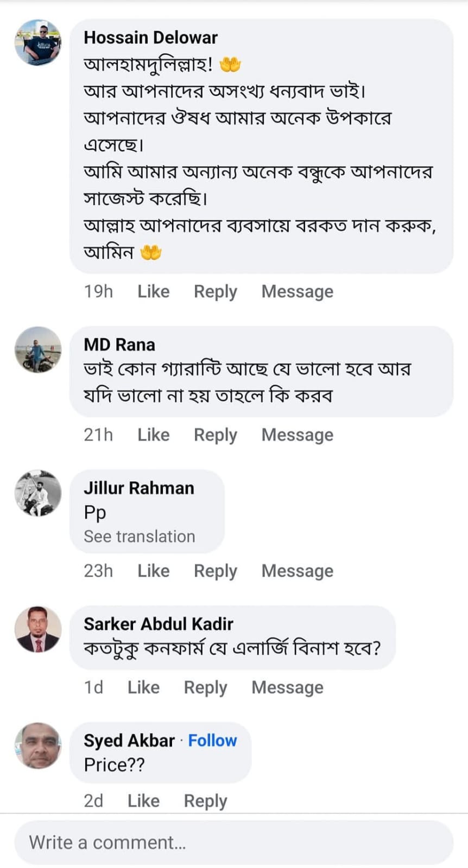Reply to Hossain Delowar's comment

pos(215,291)
